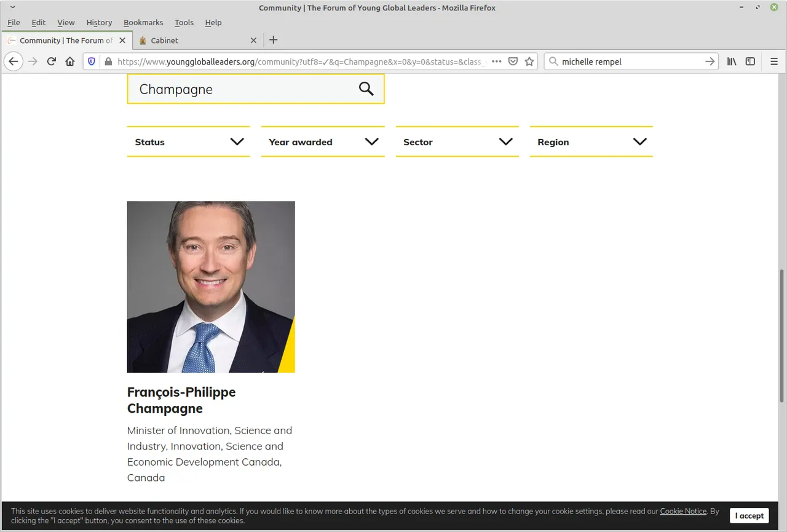Switch to the Cabinet tab
787x532 pixels.
(197, 41)
